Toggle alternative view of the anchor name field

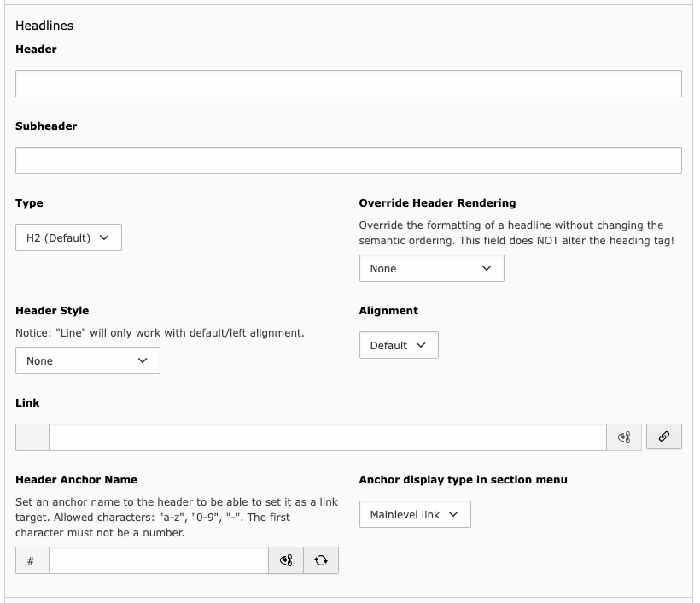tap(286, 560)
